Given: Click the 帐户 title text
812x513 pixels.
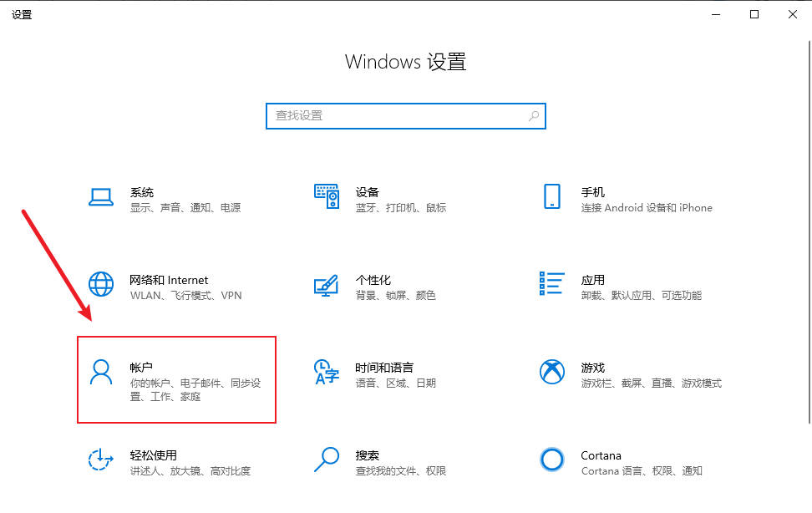Looking at the screenshot, I should (x=141, y=368).
